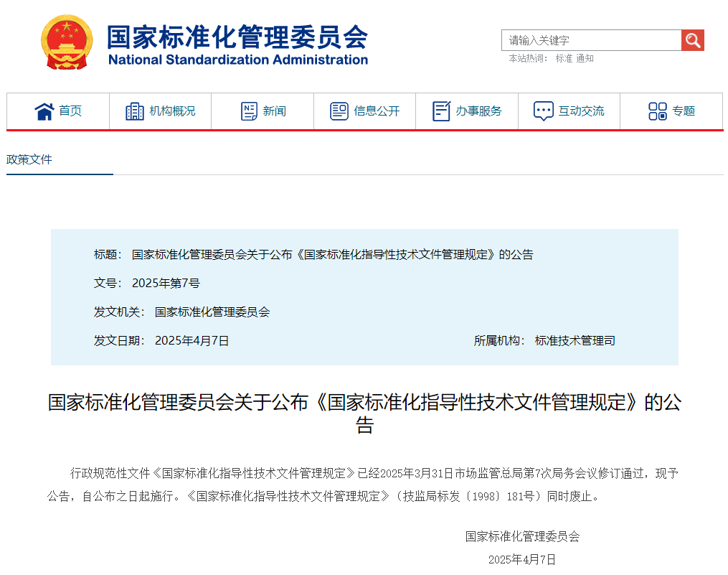The height and width of the screenshot is (575, 728).
Task: Click the national emblem logo
Action: tap(67, 42)
